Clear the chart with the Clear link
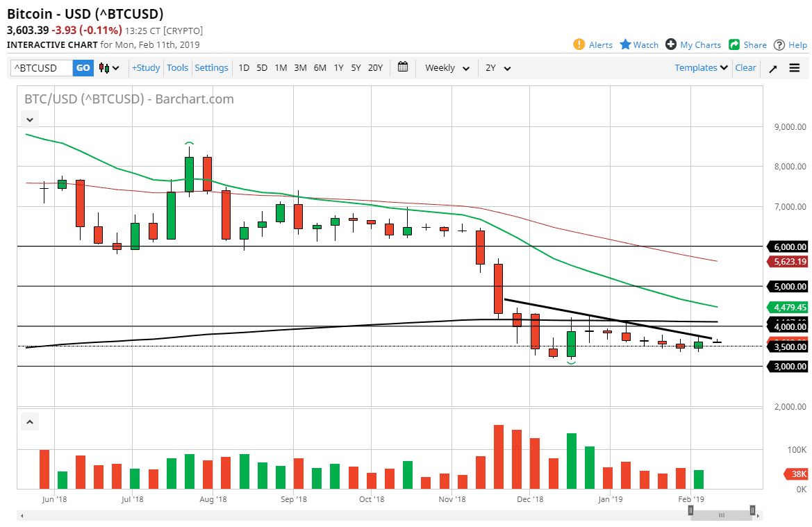The width and height of the screenshot is (812, 527). click(x=745, y=67)
